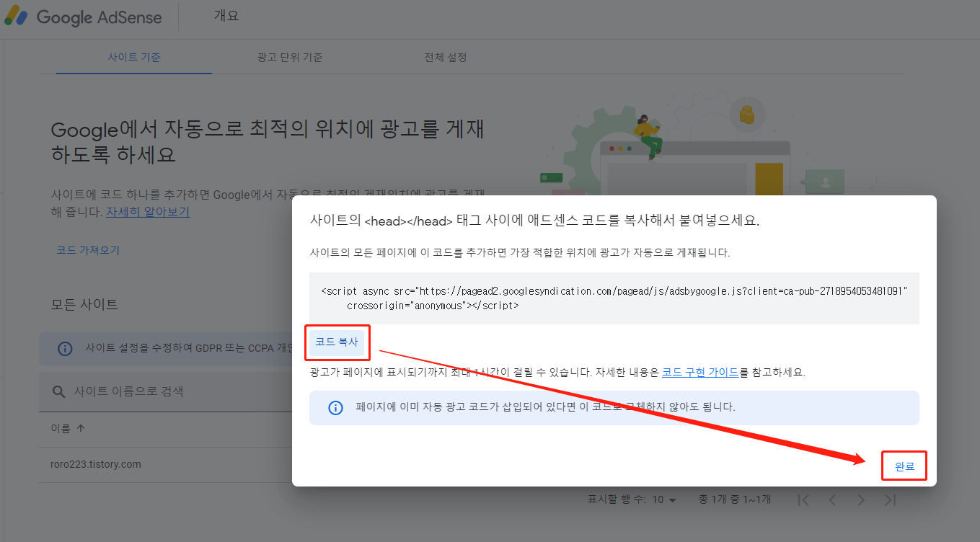The width and height of the screenshot is (980, 542).
Task: Click the info icon in GDPR banner
Action: 65,349
